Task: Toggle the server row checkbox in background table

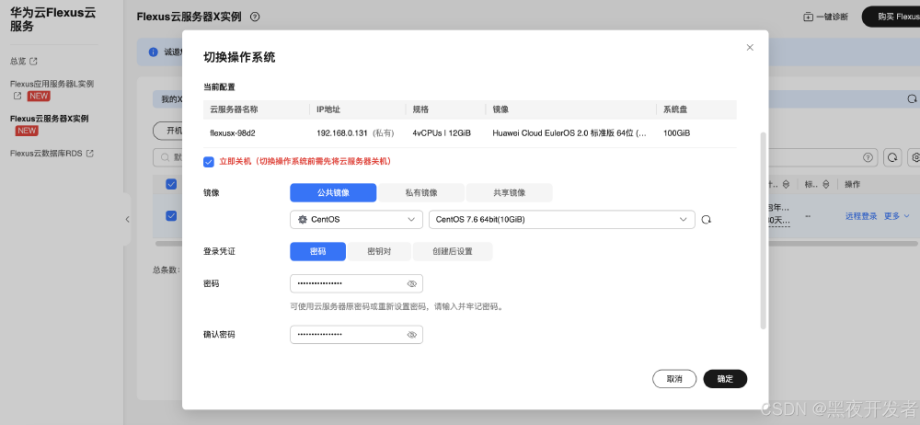Action: [x=171, y=216]
